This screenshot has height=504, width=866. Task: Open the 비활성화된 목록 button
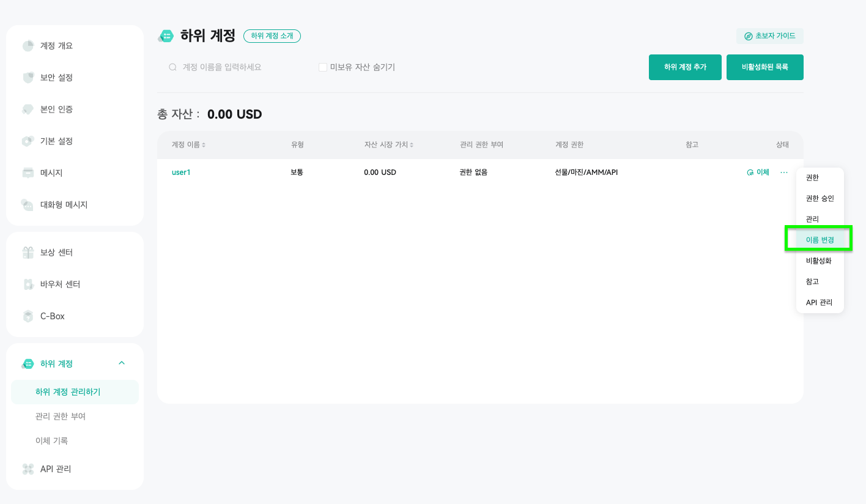coord(764,67)
